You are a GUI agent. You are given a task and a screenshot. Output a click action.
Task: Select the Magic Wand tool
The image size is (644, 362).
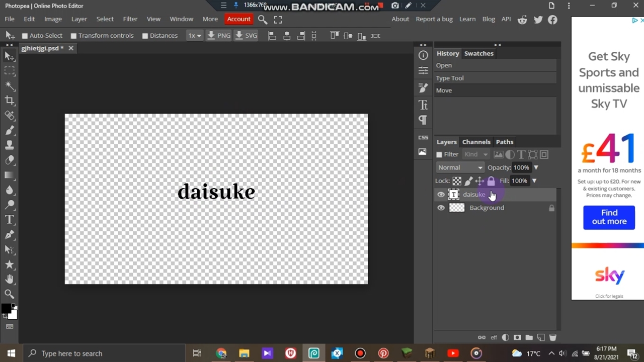pyautogui.click(x=10, y=85)
